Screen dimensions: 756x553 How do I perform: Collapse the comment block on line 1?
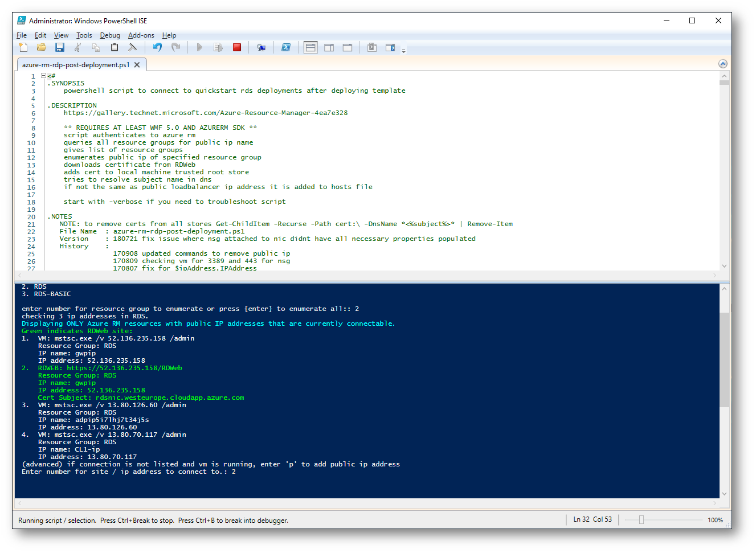(x=43, y=76)
